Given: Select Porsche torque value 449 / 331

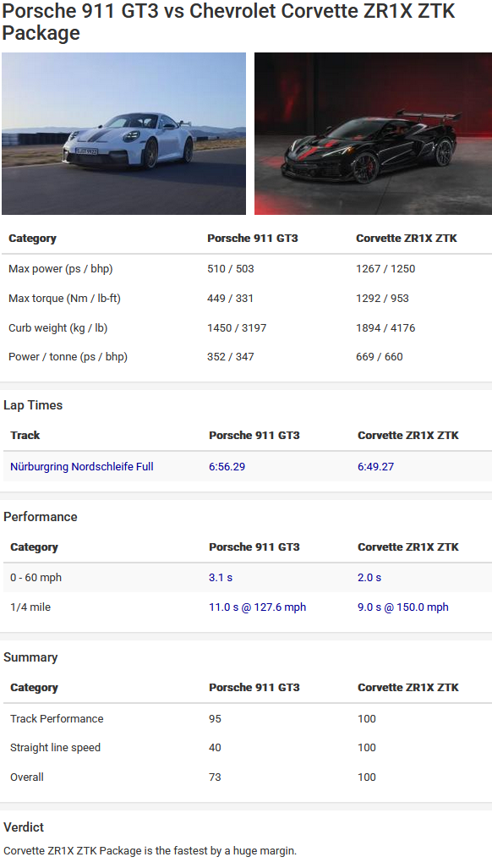Looking at the screenshot, I should 230,299.
